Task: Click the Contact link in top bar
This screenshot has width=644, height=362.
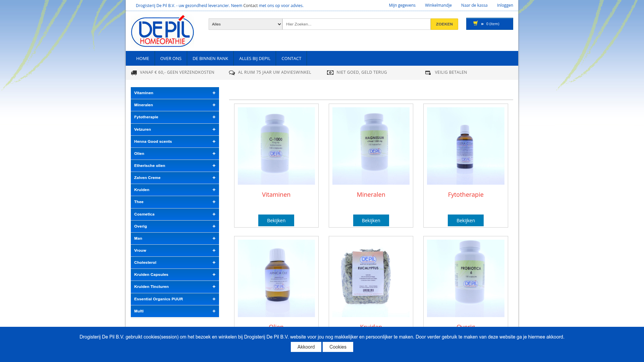Action: pos(251,6)
